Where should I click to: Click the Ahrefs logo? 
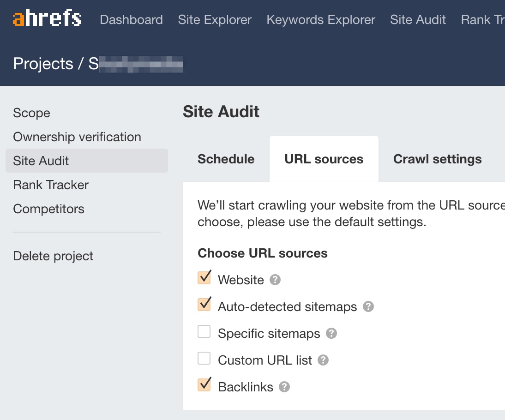pyautogui.click(x=47, y=19)
